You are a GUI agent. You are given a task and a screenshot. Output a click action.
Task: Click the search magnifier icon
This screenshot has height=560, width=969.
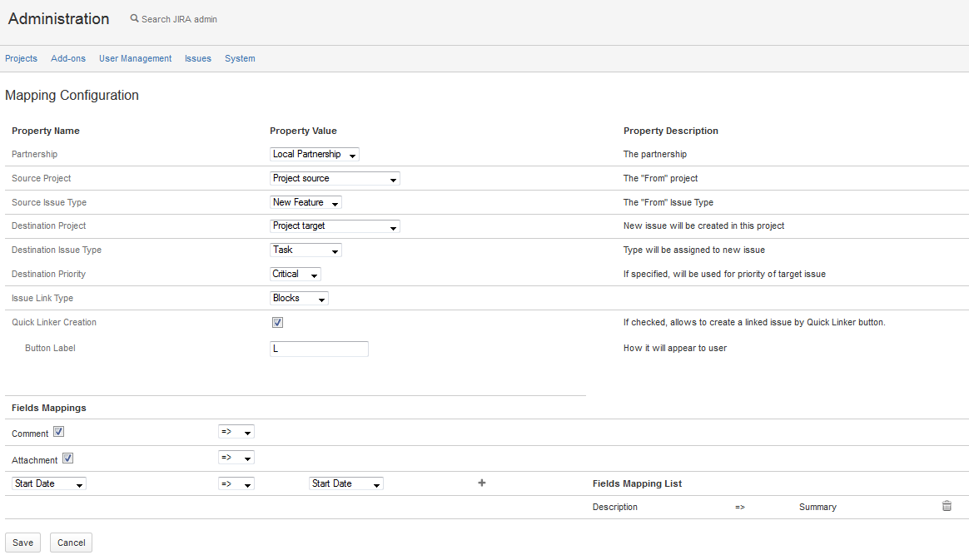coord(135,18)
